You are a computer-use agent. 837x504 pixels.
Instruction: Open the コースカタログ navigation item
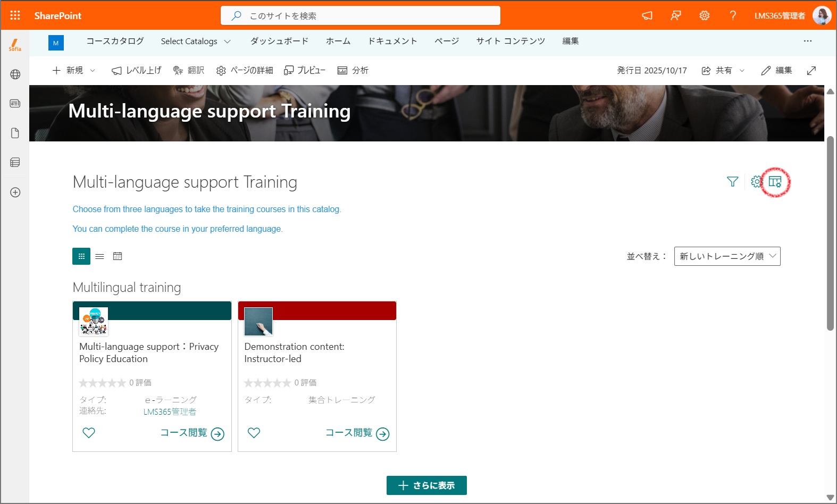115,41
